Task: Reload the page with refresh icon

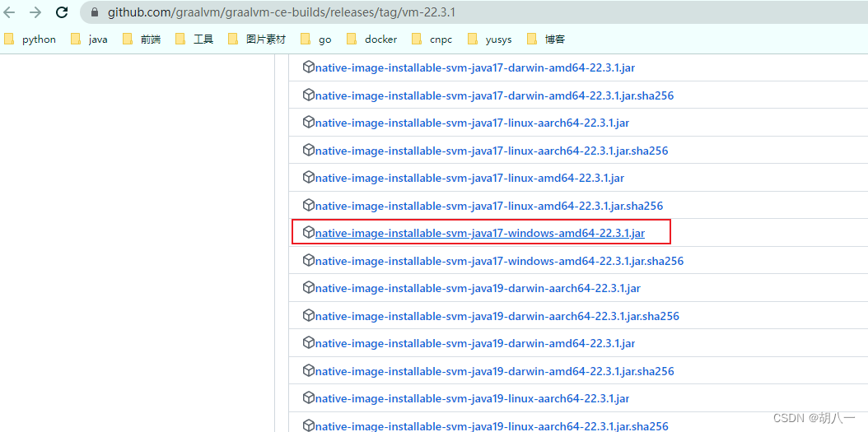Action: [x=62, y=12]
